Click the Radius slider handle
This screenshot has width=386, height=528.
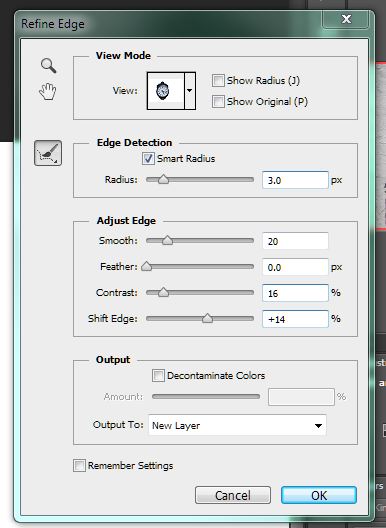[163, 179]
